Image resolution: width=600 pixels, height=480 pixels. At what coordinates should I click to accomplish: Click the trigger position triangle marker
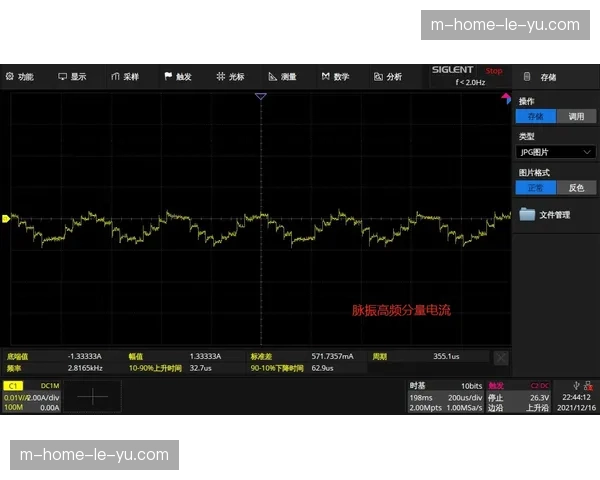click(x=261, y=96)
